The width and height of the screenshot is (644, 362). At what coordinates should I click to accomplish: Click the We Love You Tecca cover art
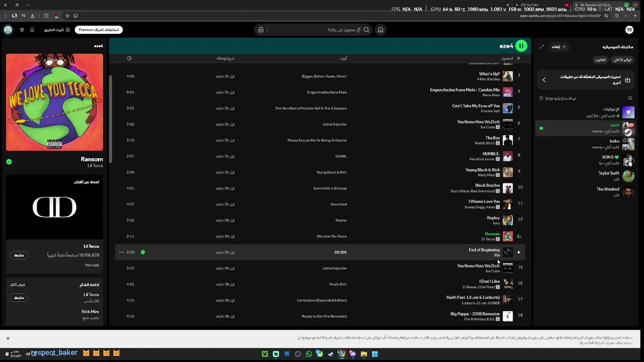pyautogui.click(x=54, y=102)
